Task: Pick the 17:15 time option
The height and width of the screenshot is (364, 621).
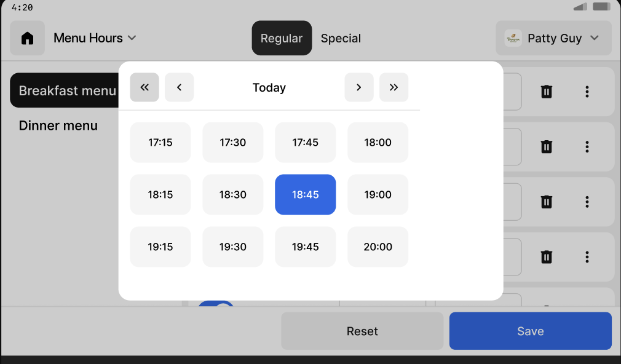Action: [160, 143]
